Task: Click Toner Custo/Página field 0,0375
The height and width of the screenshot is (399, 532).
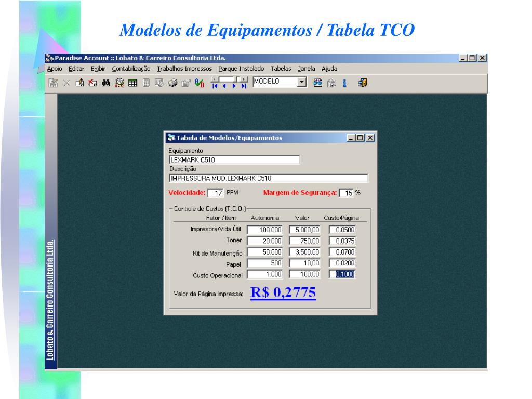Action: tap(342, 241)
